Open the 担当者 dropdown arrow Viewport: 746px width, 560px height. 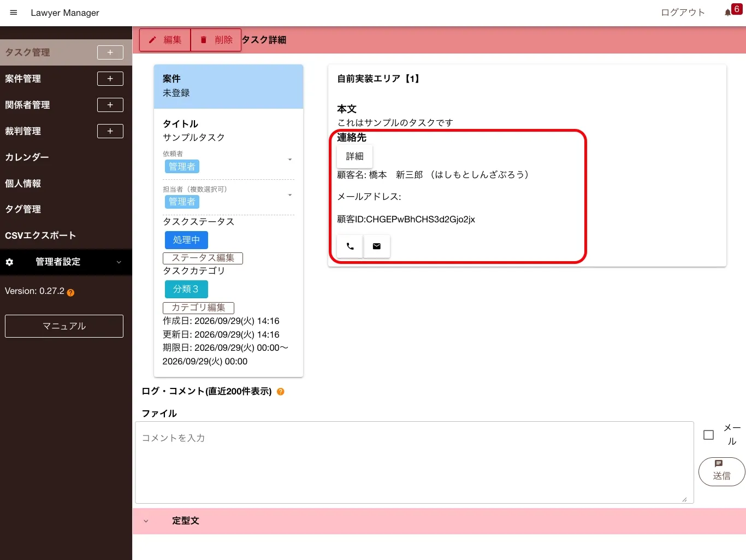click(290, 195)
